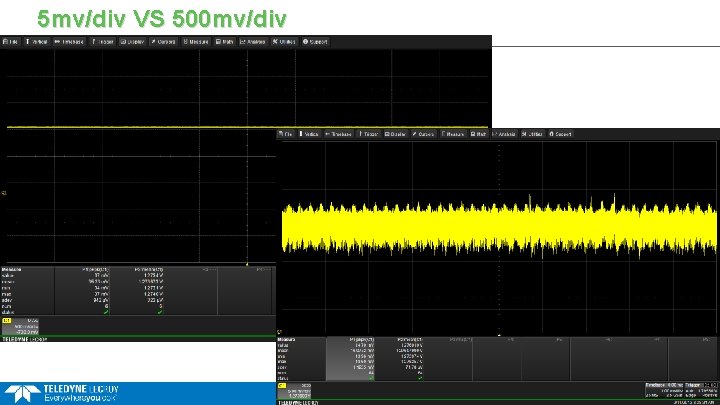Open Trigger menu in right oscilloscope window

point(368,134)
